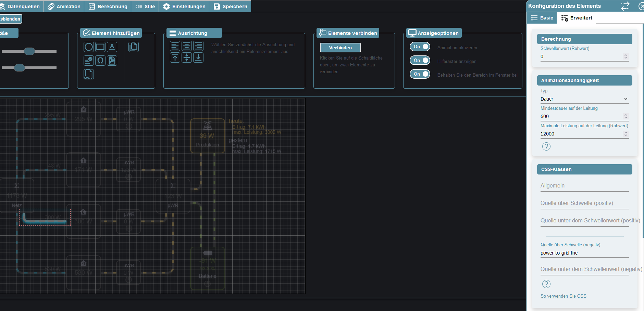The image size is (644, 311).
Task: Add an SVG file element
Action: point(89,74)
